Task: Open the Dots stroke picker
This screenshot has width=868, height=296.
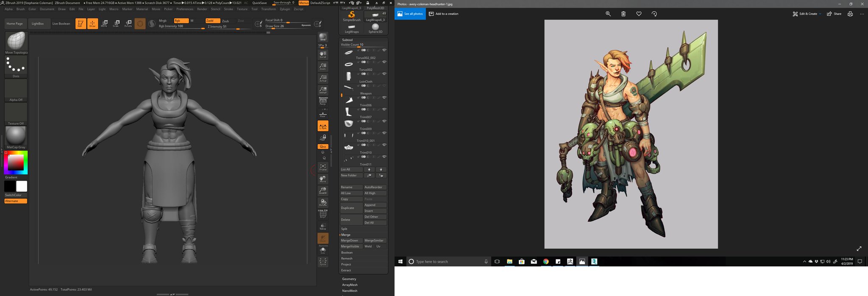Action: pyautogui.click(x=16, y=67)
